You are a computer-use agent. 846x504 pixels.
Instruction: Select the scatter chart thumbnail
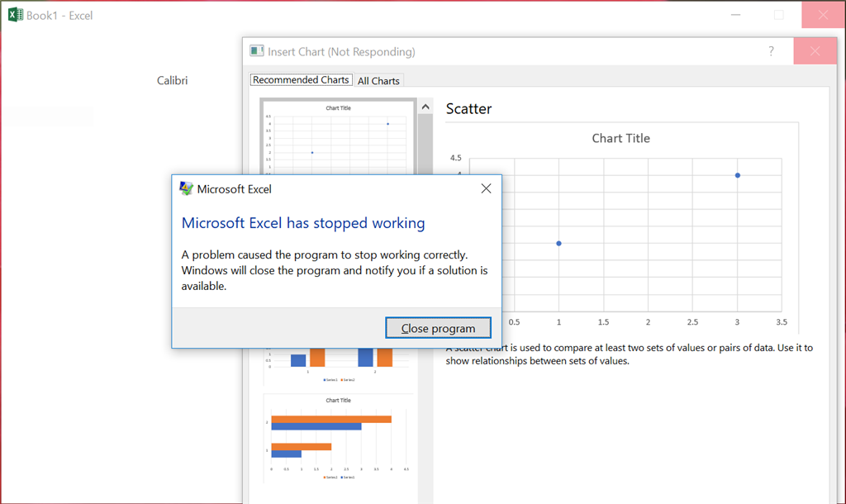(x=338, y=137)
